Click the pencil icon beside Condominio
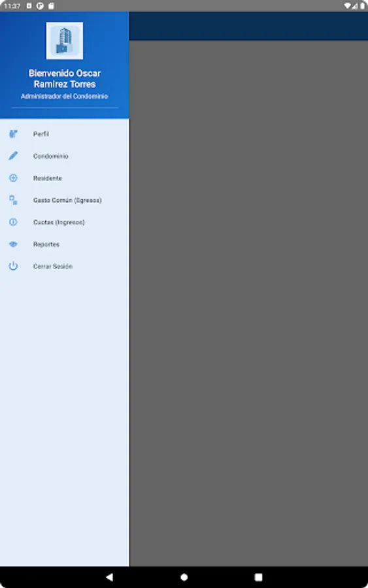The width and height of the screenshot is (368, 588). pyautogui.click(x=13, y=155)
